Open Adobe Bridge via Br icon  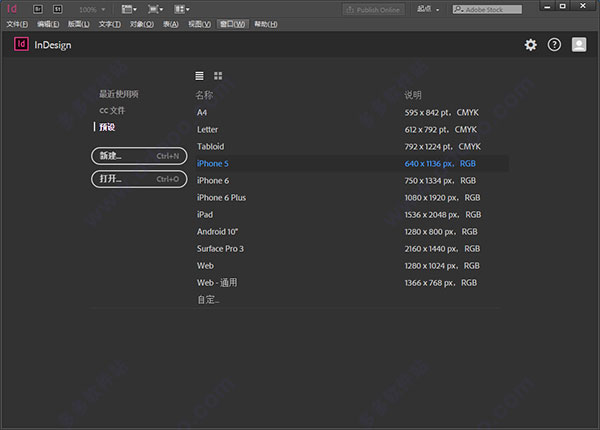(38, 9)
